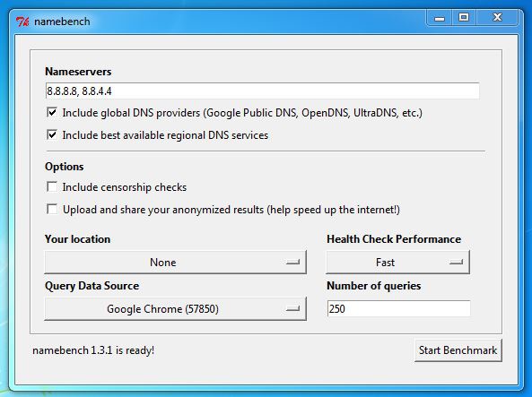Click into the Nameservers text field
This screenshot has width=532, height=397.
coord(262,91)
